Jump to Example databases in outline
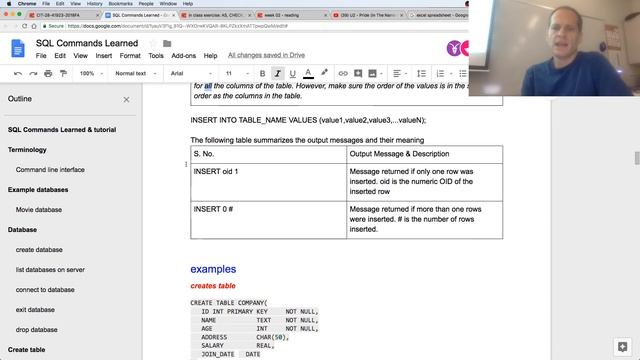Viewport: 640px width, 360px height. coord(38,190)
